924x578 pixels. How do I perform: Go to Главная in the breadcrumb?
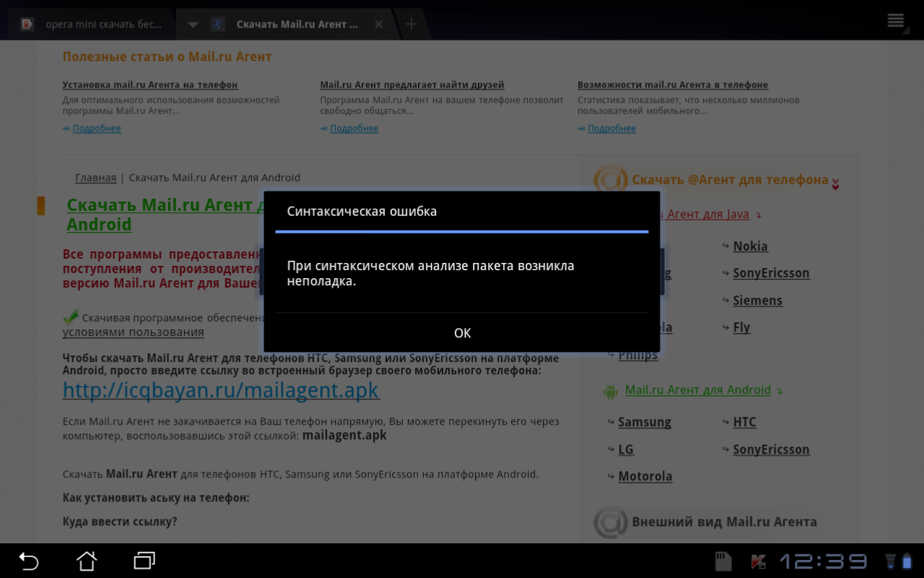[96, 178]
